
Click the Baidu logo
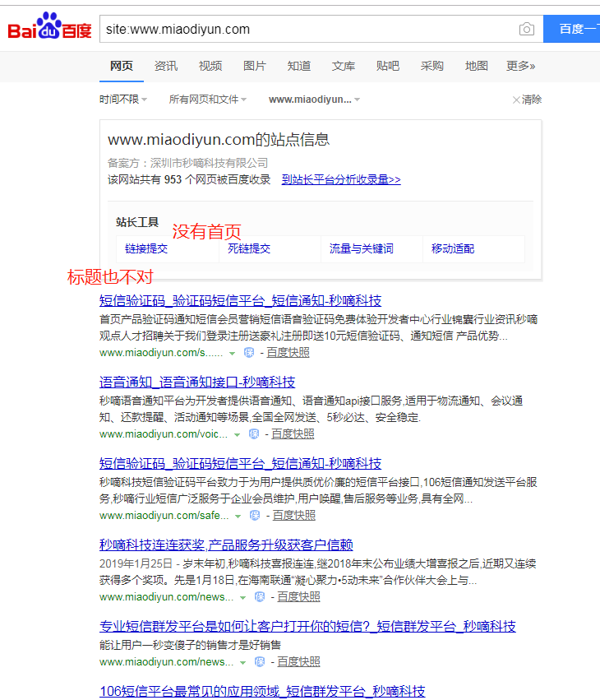tap(49, 26)
